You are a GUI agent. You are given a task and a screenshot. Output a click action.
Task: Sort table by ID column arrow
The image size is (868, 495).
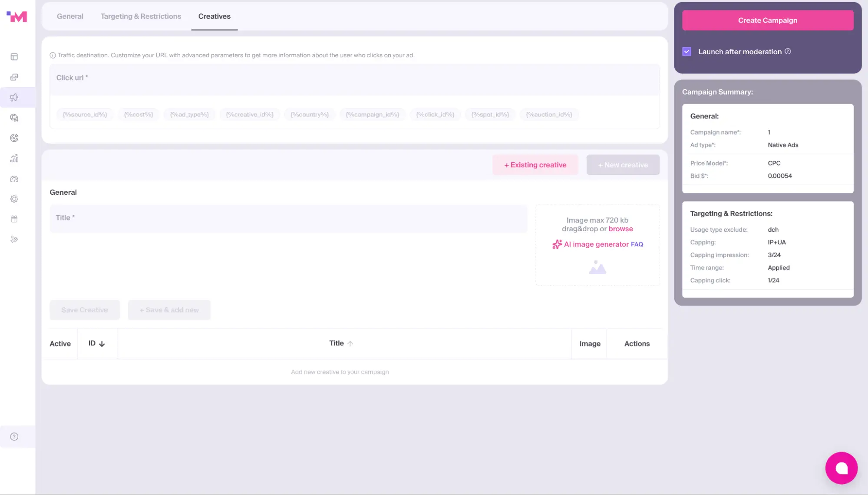[x=102, y=344]
